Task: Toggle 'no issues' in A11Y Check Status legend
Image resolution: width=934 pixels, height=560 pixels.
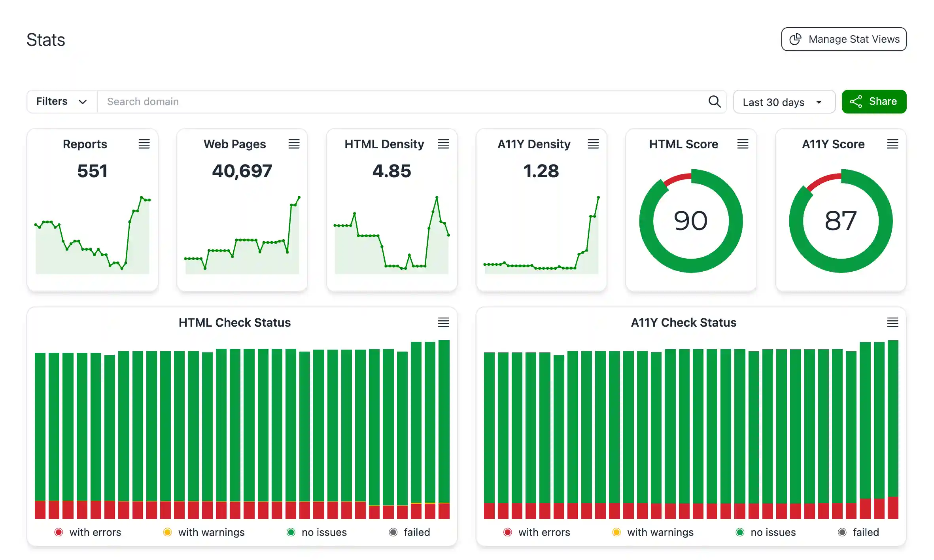Action: [766, 532]
